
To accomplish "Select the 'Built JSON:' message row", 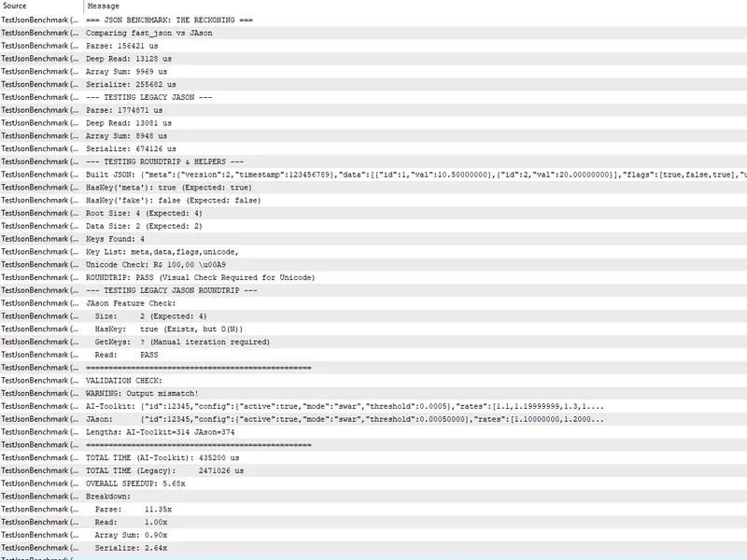I will pos(373,175).
